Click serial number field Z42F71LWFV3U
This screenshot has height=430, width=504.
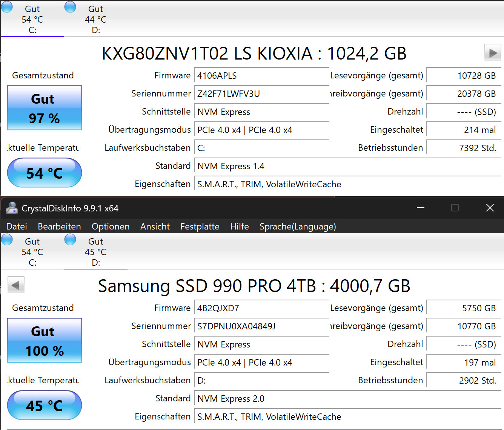point(261,93)
